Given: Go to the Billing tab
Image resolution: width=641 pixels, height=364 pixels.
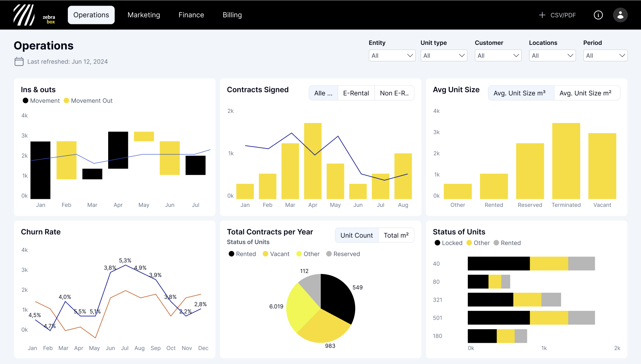Looking at the screenshot, I should pos(232,15).
